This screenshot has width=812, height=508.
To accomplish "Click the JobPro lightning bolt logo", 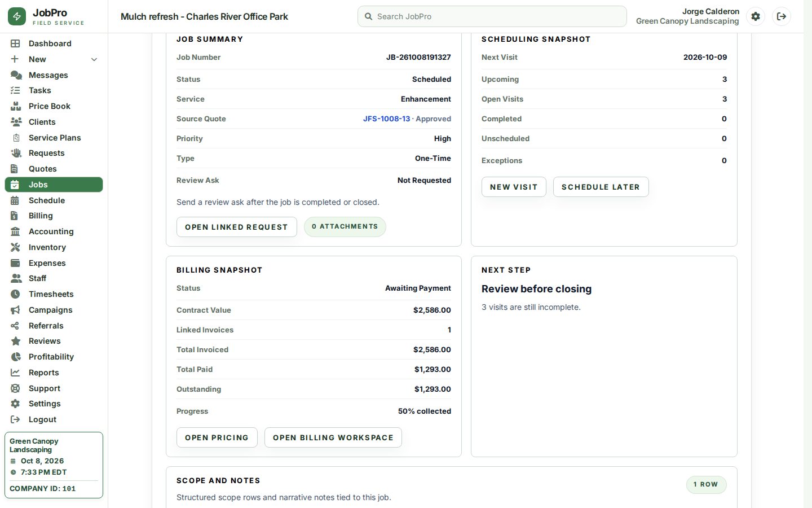I will (17, 16).
